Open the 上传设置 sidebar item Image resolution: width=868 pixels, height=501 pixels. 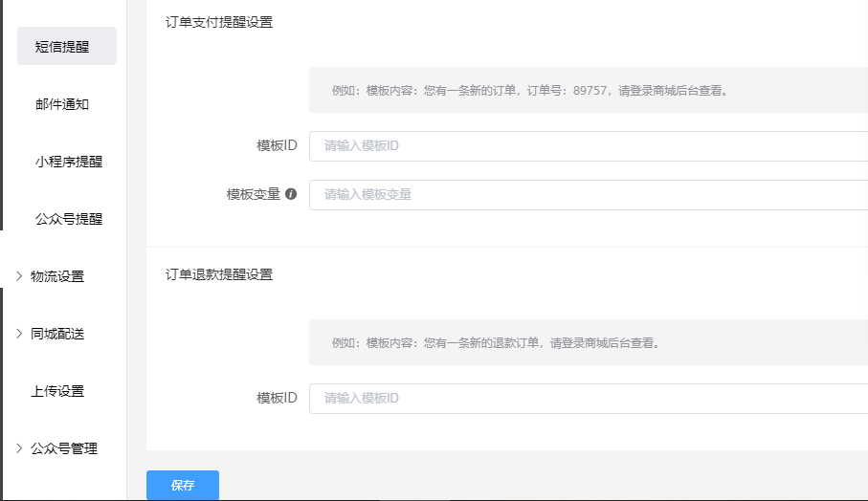tap(57, 391)
